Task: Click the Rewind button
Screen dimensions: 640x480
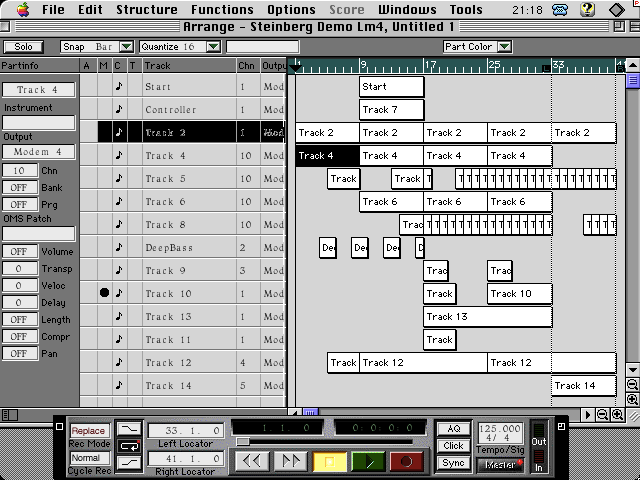Action: pos(251,461)
